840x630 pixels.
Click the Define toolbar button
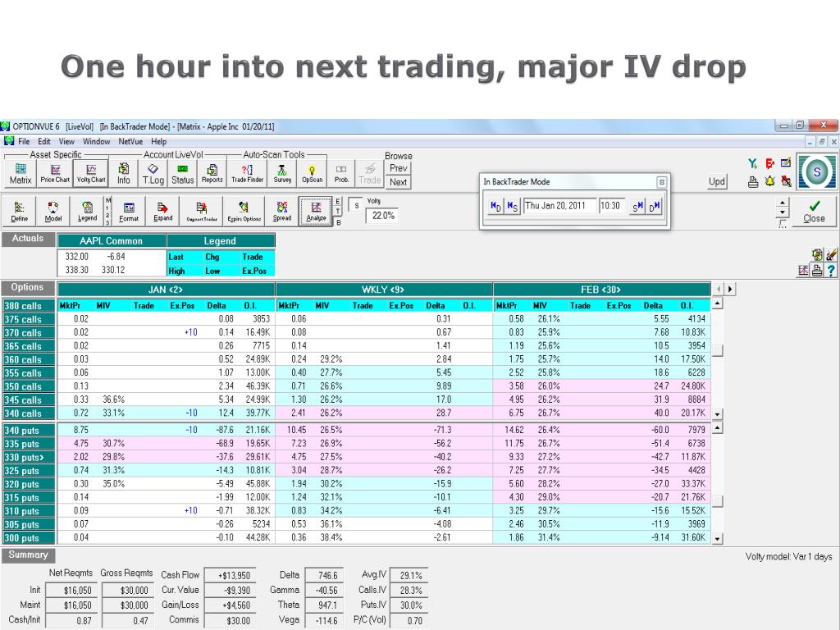pyautogui.click(x=20, y=212)
